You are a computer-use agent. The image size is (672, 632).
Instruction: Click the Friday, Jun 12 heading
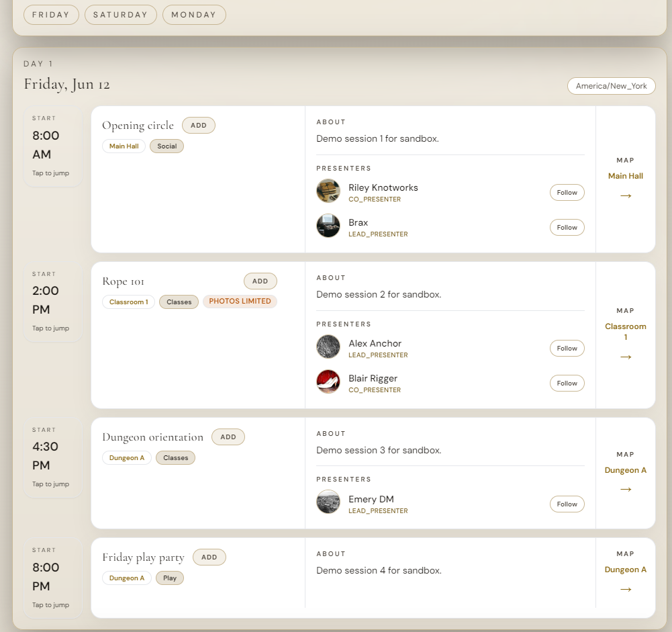(67, 84)
